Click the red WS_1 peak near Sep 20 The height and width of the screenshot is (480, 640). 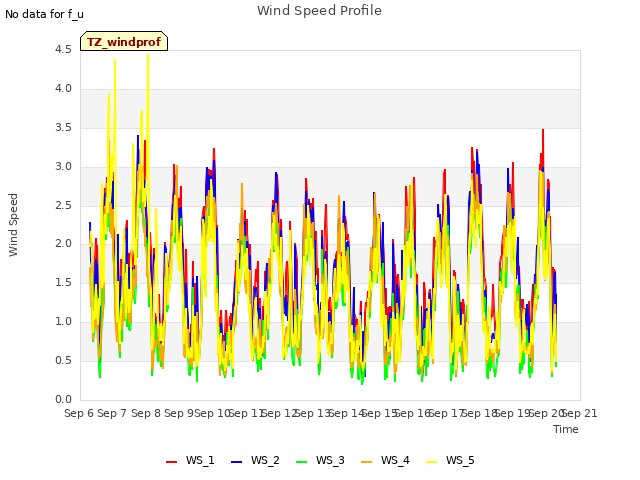543,130
